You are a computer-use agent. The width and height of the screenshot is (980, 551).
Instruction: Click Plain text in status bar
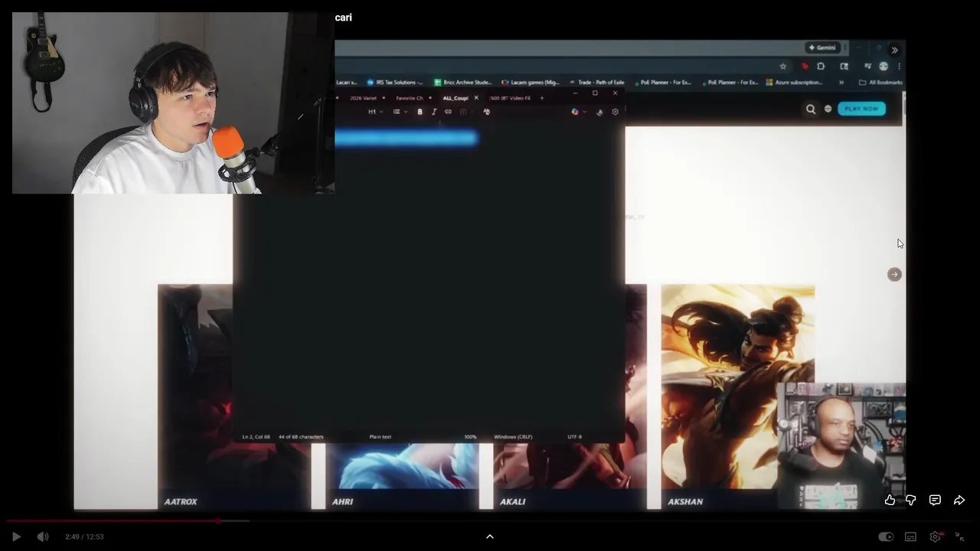381,437
